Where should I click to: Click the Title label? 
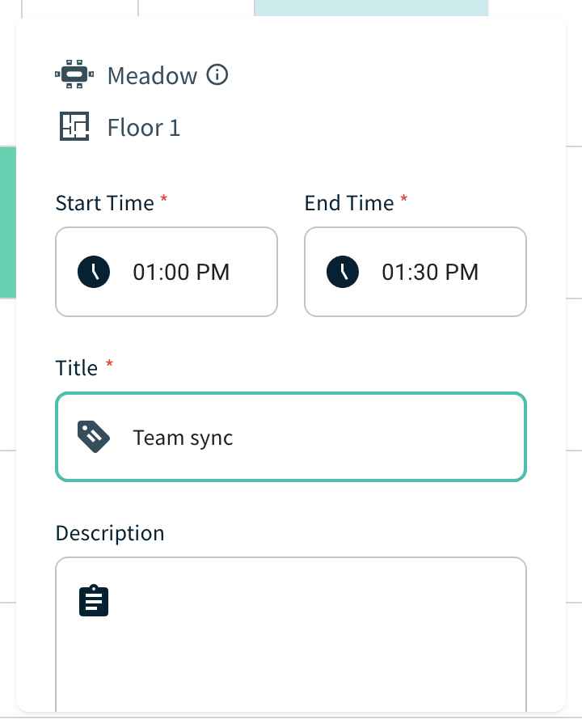point(77,368)
